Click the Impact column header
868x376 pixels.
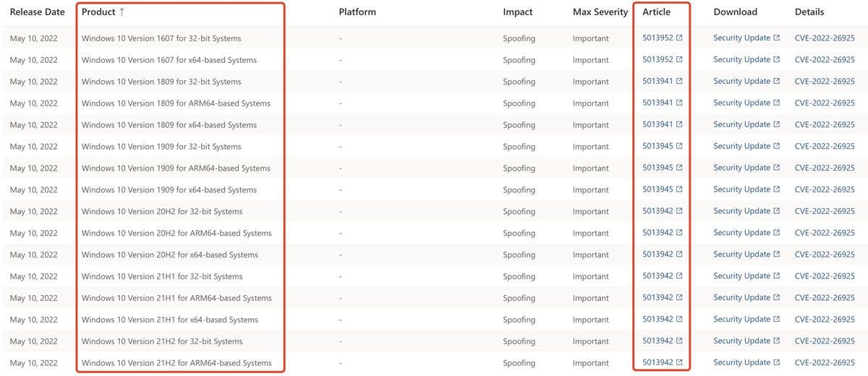tap(518, 12)
